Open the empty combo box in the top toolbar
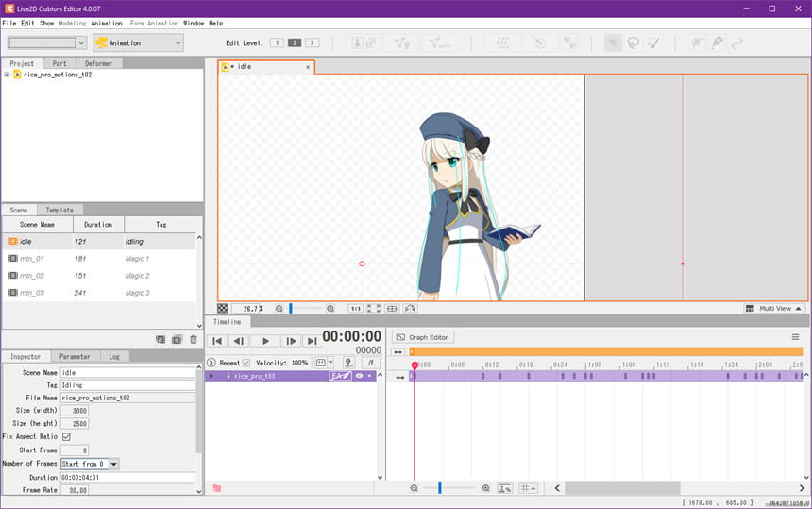Screen dimensions: 812x509 tap(47, 43)
